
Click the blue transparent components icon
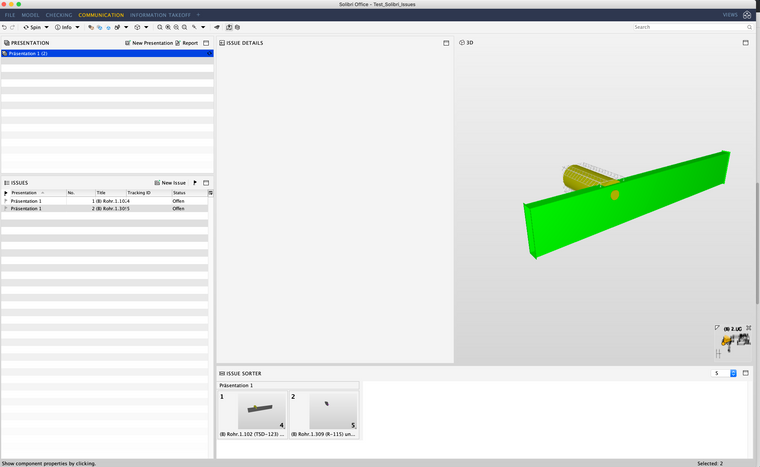point(100,28)
